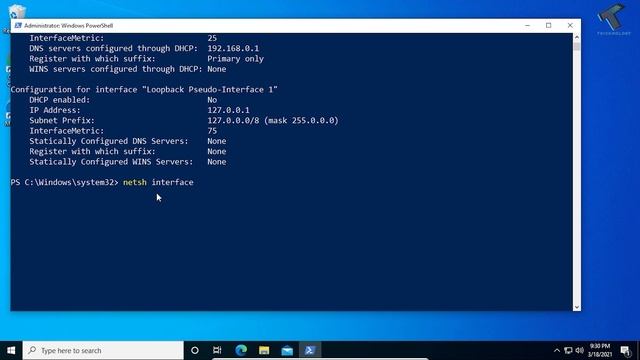
Task: Click 'Statically Configured DNS Servers:' label
Action: (x=109, y=141)
